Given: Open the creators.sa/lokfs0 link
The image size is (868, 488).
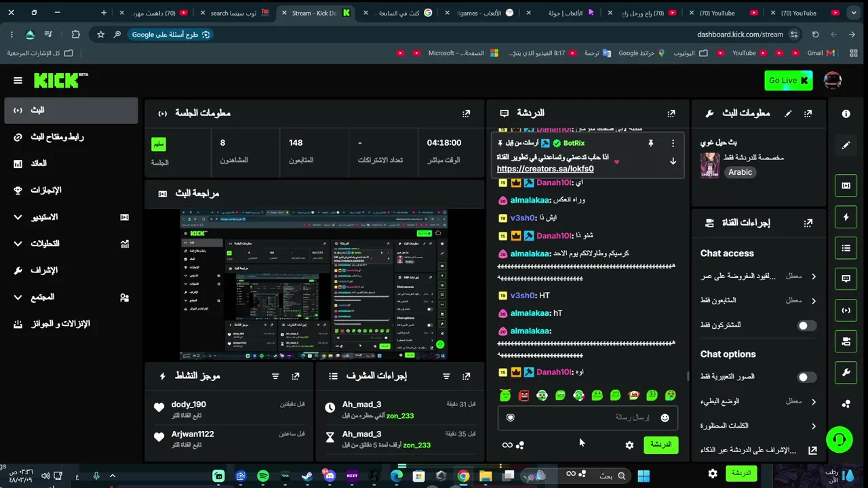Looking at the screenshot, I should [545, 169].
